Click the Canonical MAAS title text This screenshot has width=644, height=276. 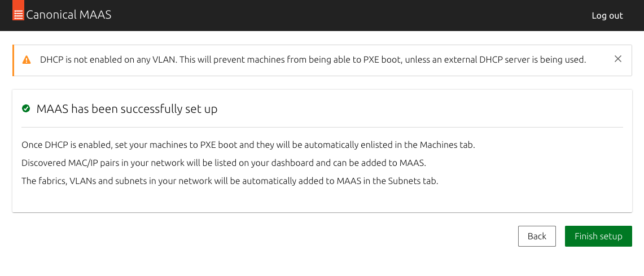tap(69, 15)
